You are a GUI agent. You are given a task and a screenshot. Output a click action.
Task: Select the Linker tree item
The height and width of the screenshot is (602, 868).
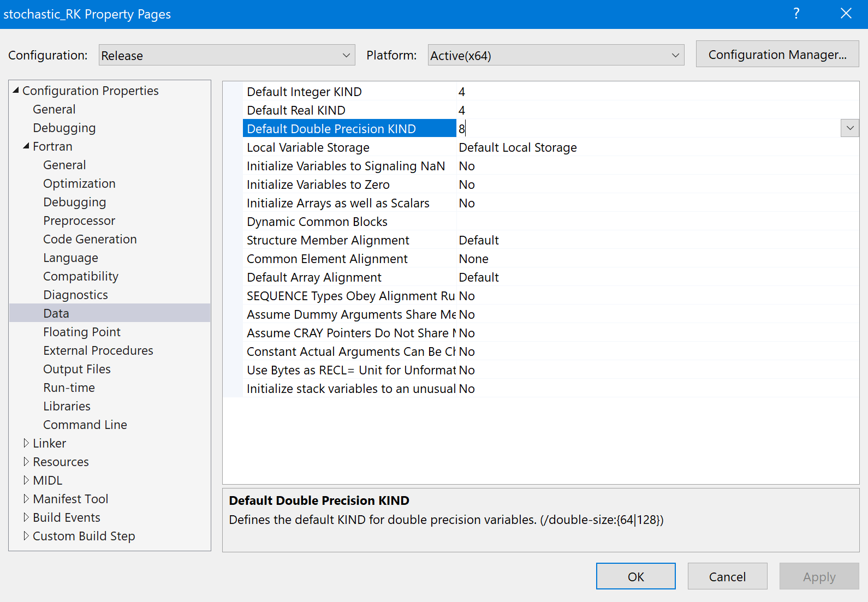[49, 443]
